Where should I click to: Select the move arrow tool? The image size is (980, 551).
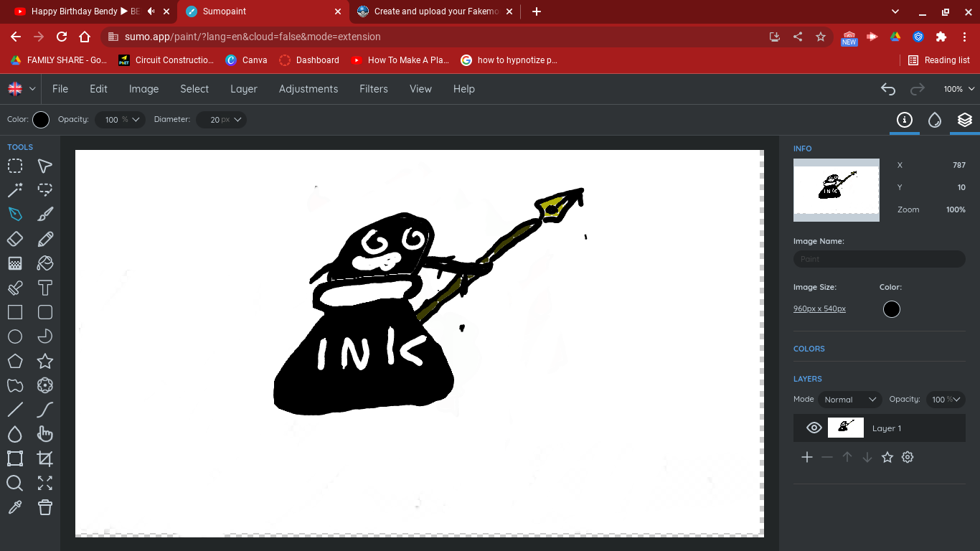[x=45, y=166]
